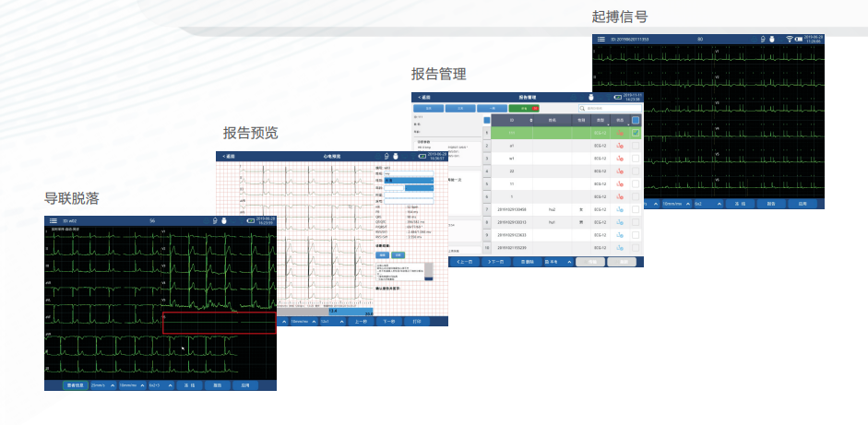The image size is (868, 425).
Task: Click battery icon in report preview header
Action: pyautogui.click(x=422, y=157)
